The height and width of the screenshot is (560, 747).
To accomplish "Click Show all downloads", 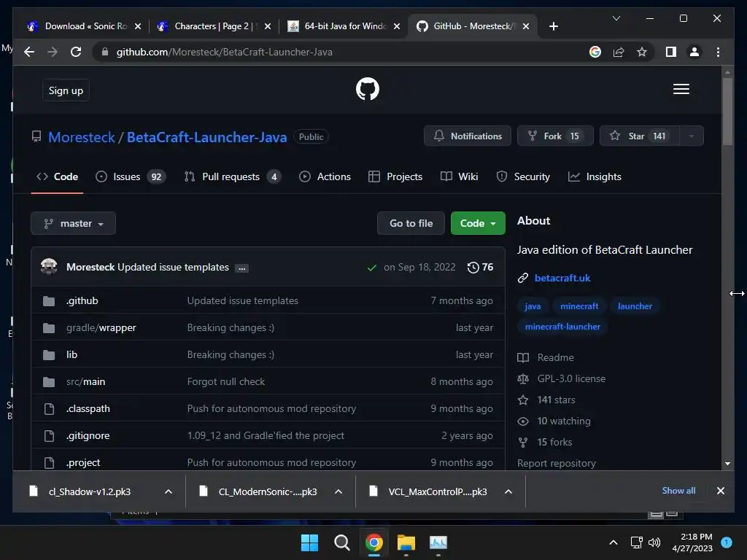I will click(x=678, y=491).
